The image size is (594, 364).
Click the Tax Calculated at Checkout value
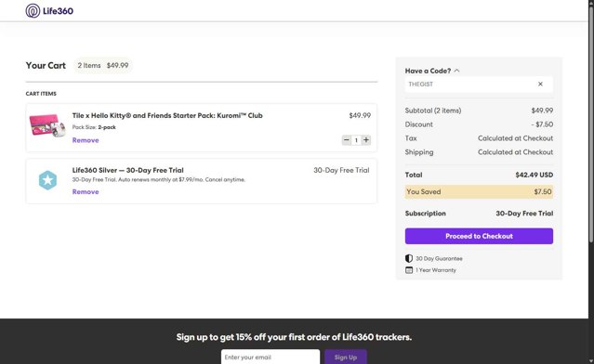click(515, 138)
